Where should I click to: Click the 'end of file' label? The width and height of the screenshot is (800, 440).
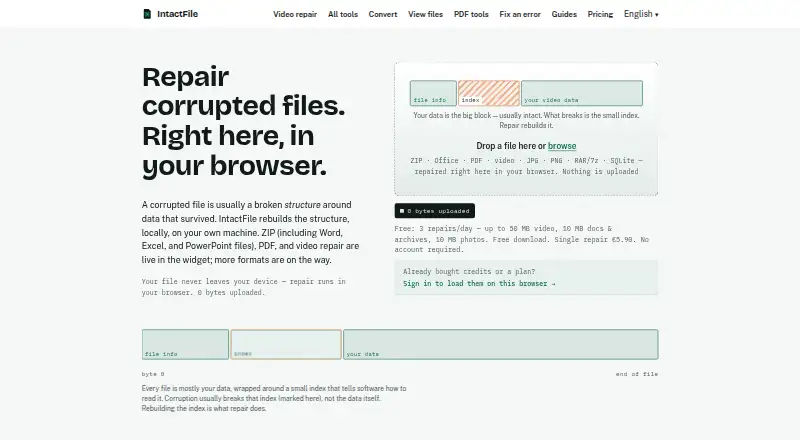click(x=637, y=374)
